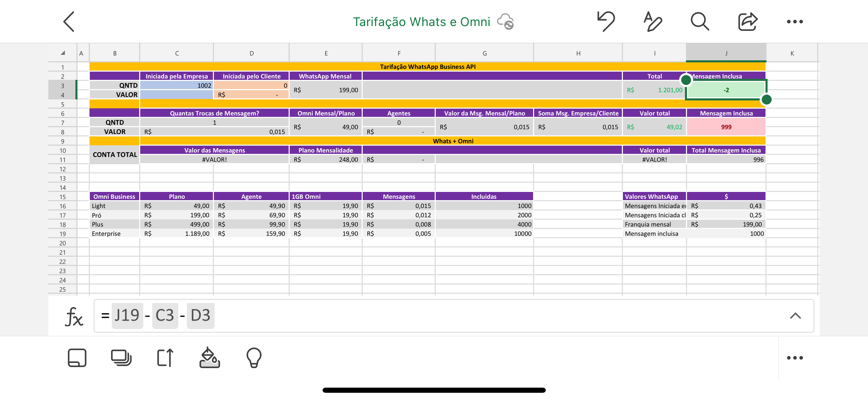Tap the back arrow icon
The width and height of the screenshot is (868, 401).
click(x=69, y=22)
